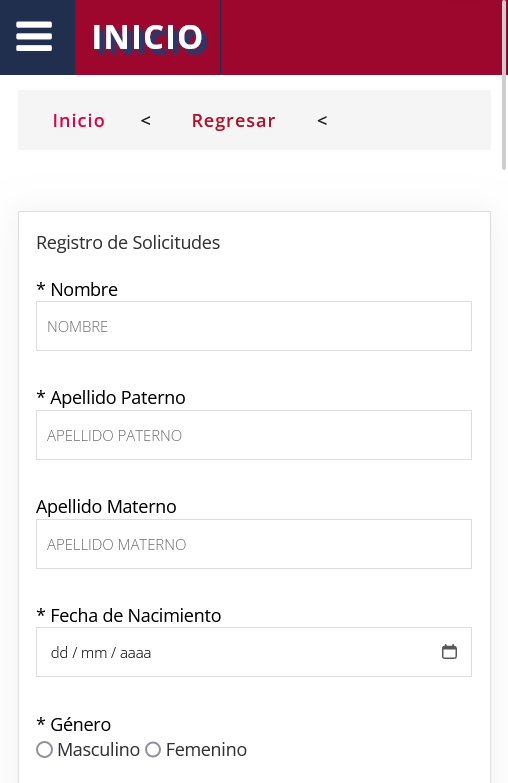Click the INICIO header title
Image resolution: width=508 pixels, height=783 pixels.
[x=147, y=37]
